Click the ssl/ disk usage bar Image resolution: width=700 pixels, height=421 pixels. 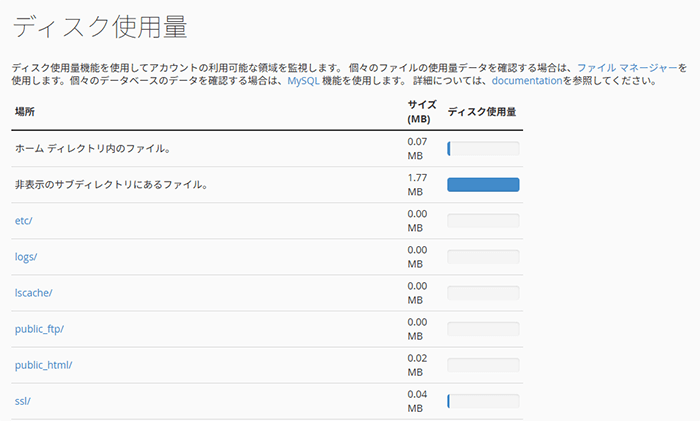[483, 401]
